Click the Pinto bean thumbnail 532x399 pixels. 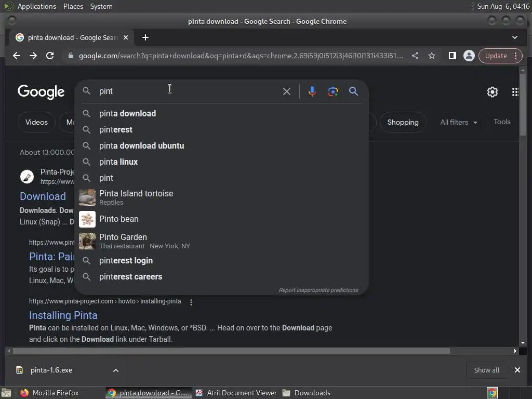[x=87, y=219]
